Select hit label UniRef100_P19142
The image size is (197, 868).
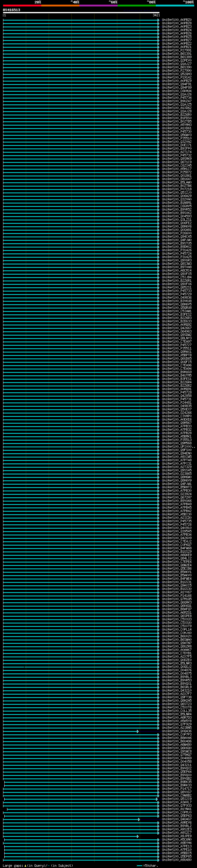coord(177,78)
